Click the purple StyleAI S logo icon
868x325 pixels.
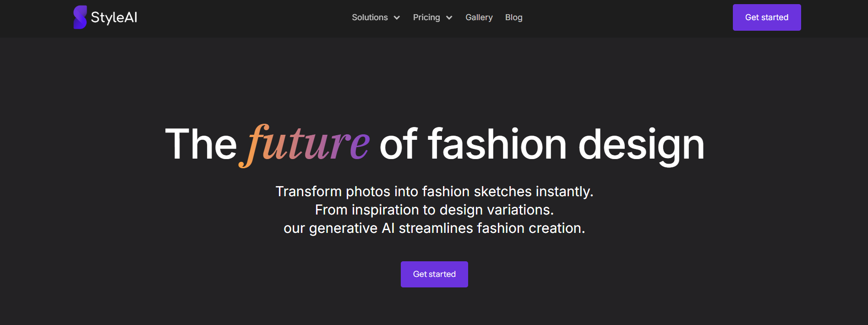pos(80,17)
